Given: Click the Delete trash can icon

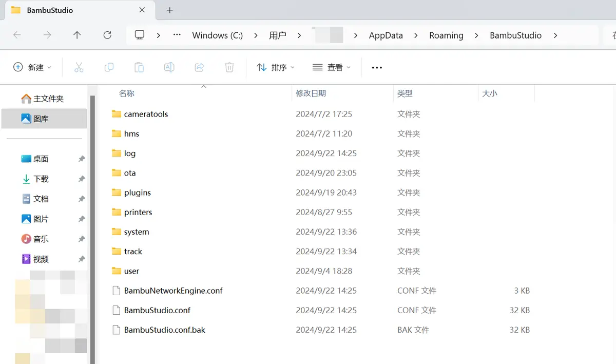Looking at the screenshot, I should tap(229, 67).
